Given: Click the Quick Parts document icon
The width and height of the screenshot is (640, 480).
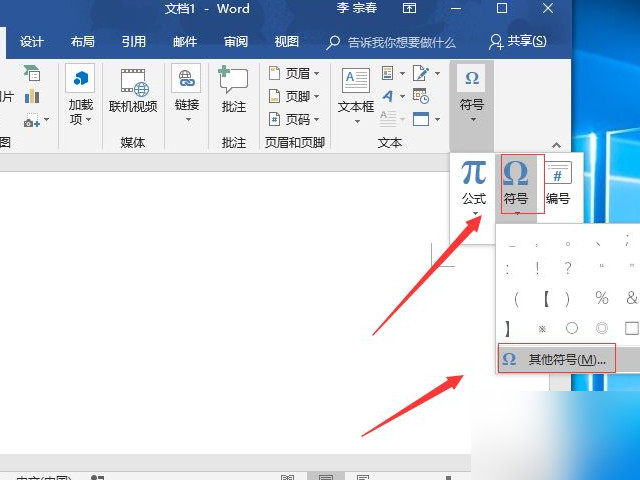Looking at the screenshot, I should [387, 73].
